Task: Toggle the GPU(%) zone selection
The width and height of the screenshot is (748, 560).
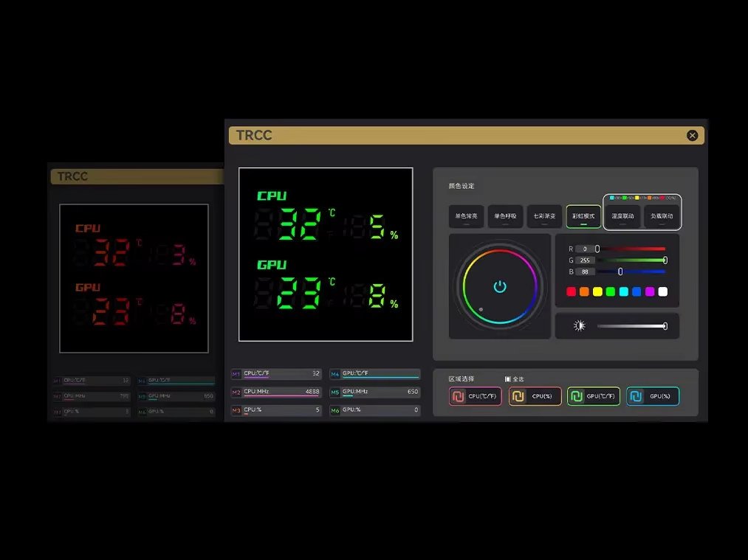Action: 653,396
